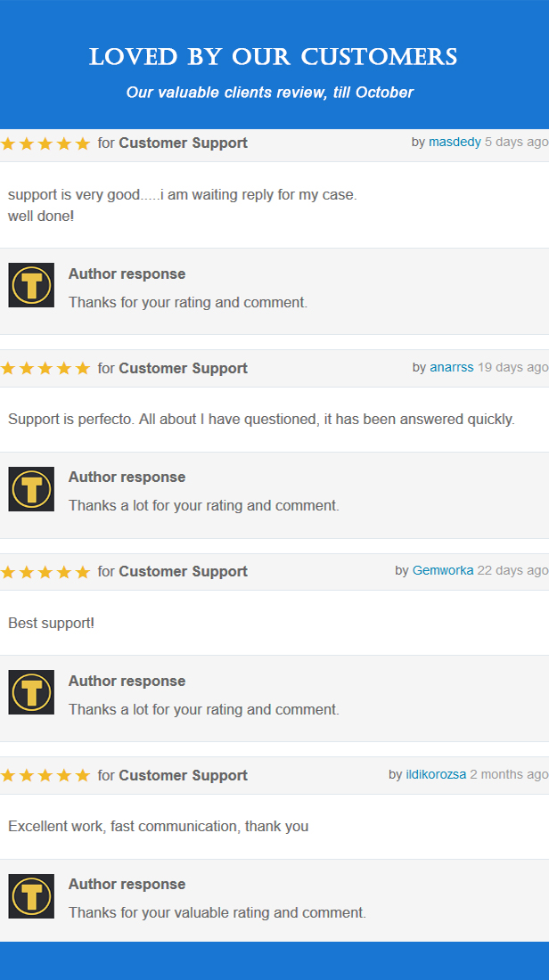Select the 'Loved by Our Customers' heading
Screen dimensions: 549x980
pyautogui.click(x=274, y=57)
